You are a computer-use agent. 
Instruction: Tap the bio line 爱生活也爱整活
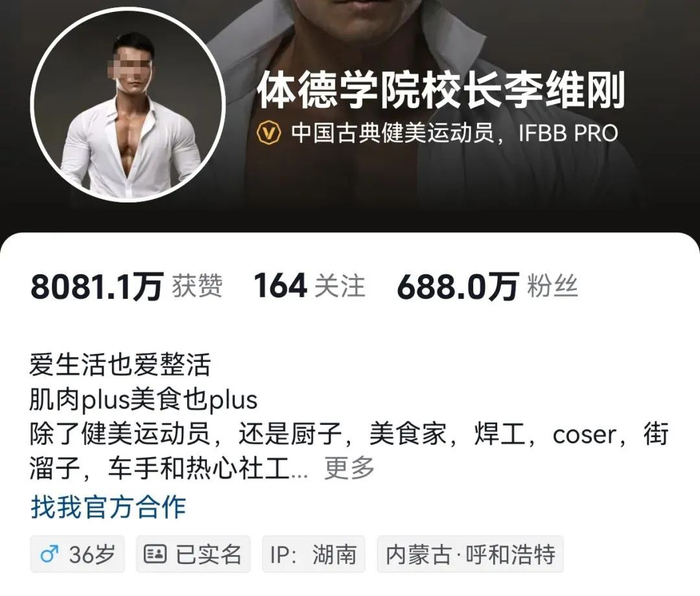click(x=120, y=365)
